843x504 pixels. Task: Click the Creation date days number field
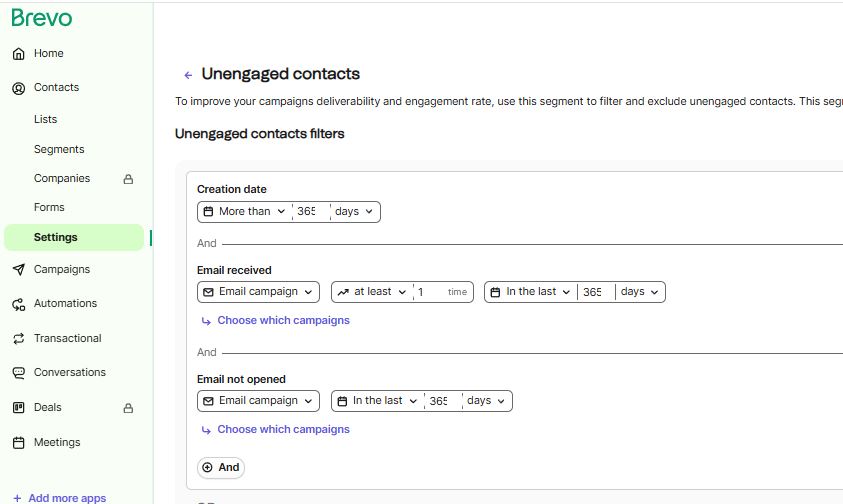(308, 212)
